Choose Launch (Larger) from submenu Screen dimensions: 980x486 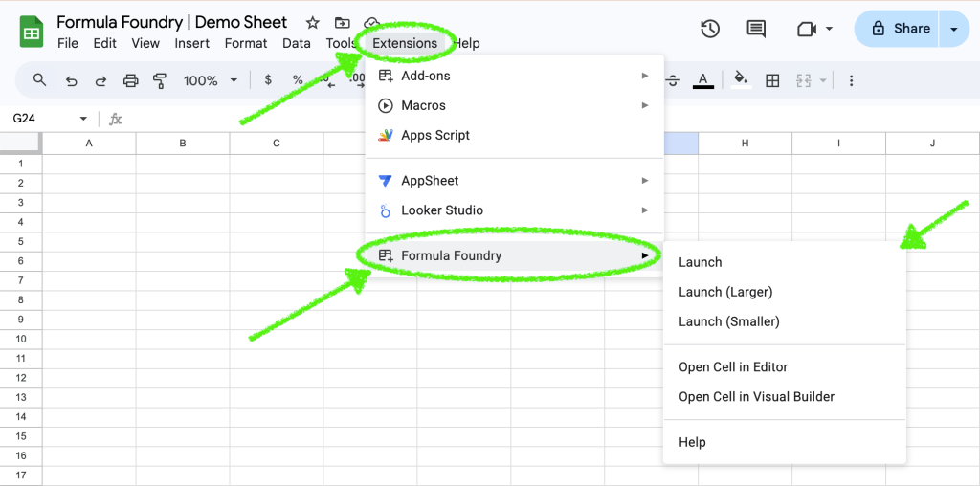pyautogui.click(x=724, y=292)
